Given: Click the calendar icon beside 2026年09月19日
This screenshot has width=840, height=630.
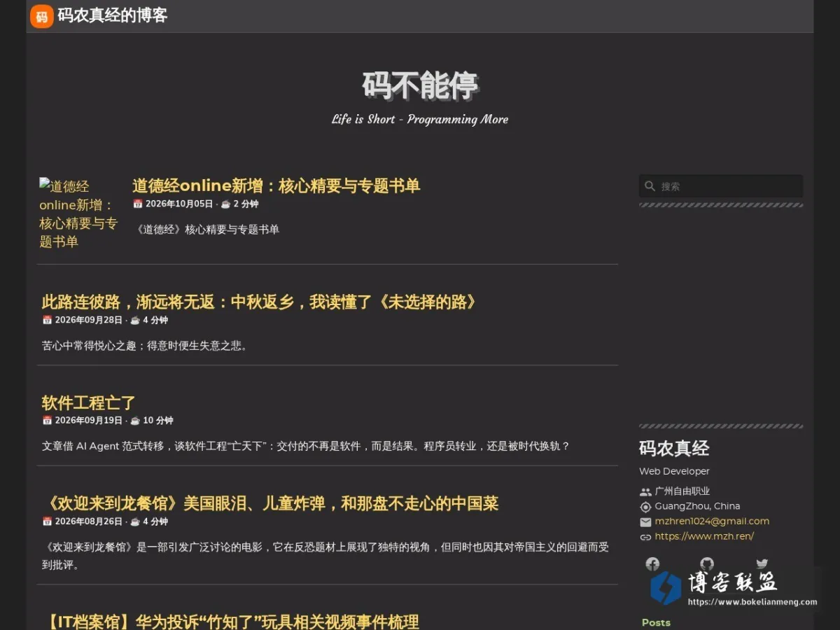Looking at the screenshot, I should click(47, 421).
